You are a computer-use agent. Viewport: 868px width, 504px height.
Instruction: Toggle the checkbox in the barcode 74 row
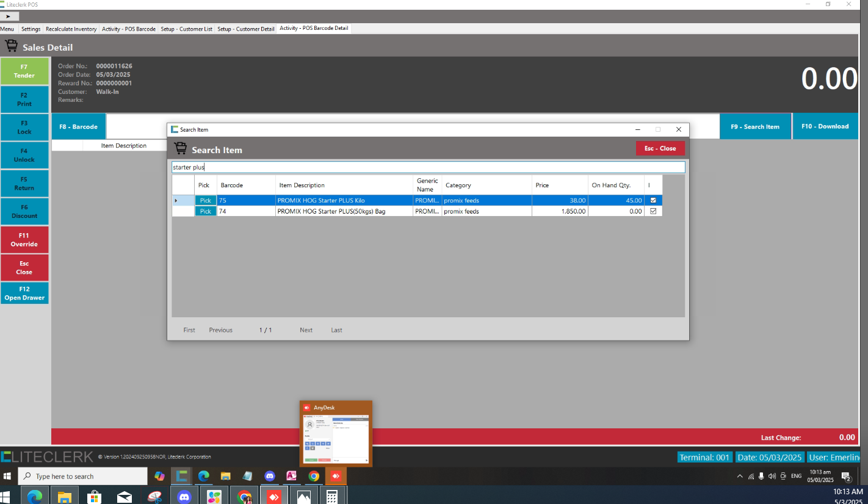point(653,211)
